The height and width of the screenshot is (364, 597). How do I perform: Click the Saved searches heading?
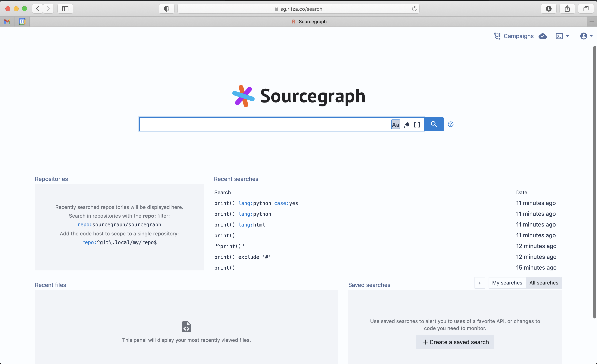coord(369,285)
